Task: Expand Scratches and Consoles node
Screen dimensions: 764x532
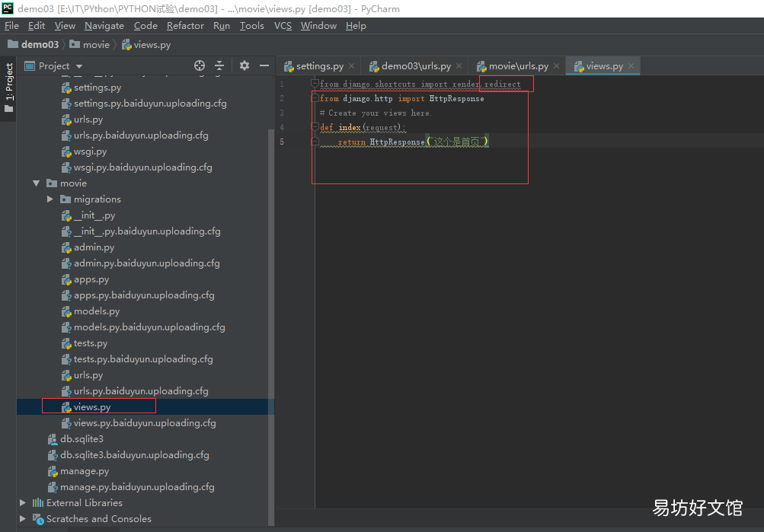Action: tap(22, 519)
